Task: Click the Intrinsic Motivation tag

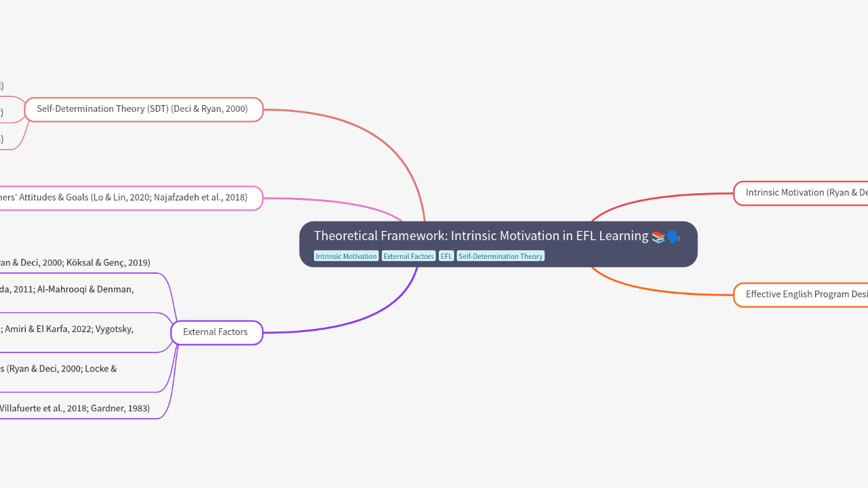Action: coord(346,256)
